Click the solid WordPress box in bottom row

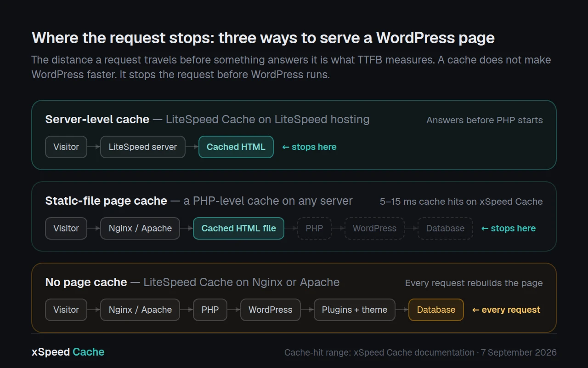point(271,310)
